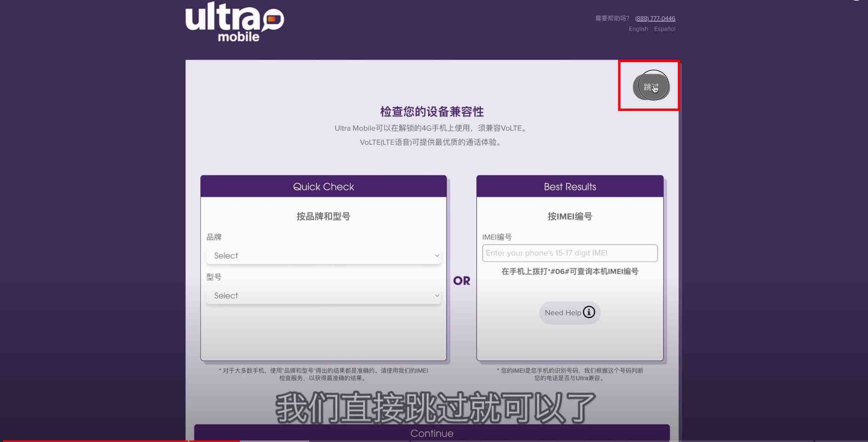Switch language to Español
The height and width of the screenshot is (442, 868).
[x=665, y=29]
